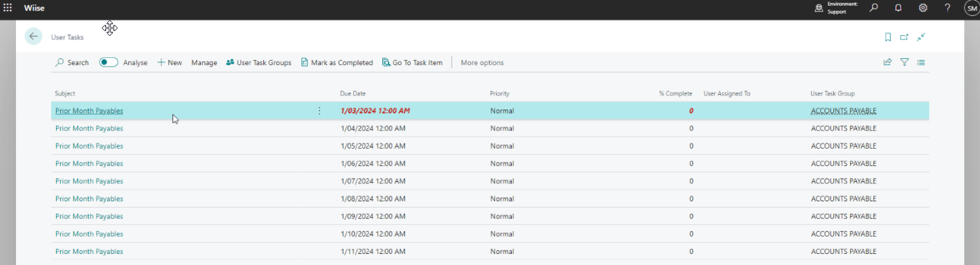Open the settings gear
This screenshot has height=265, width=980.
(923, 8)
